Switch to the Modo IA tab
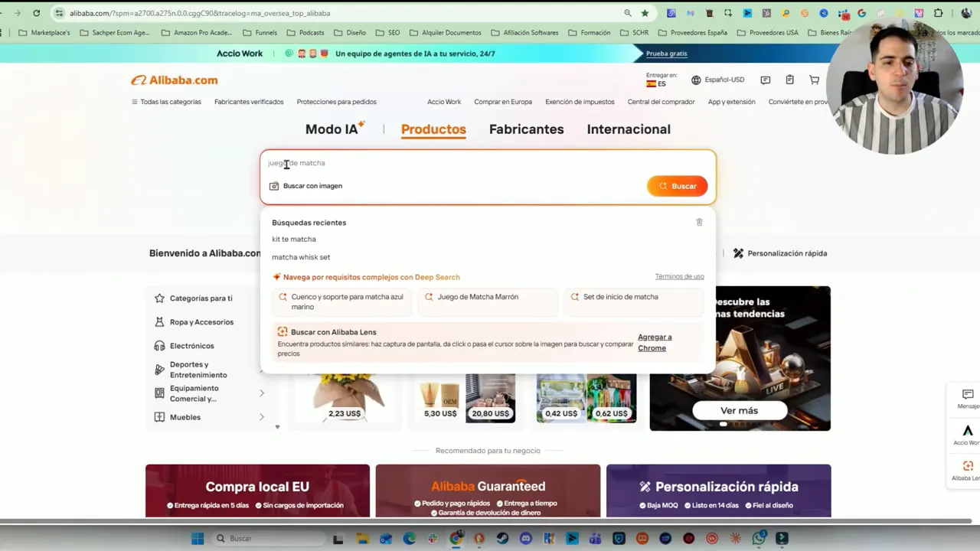This screenshot has width=980, height=551. (x=335, y=129)
